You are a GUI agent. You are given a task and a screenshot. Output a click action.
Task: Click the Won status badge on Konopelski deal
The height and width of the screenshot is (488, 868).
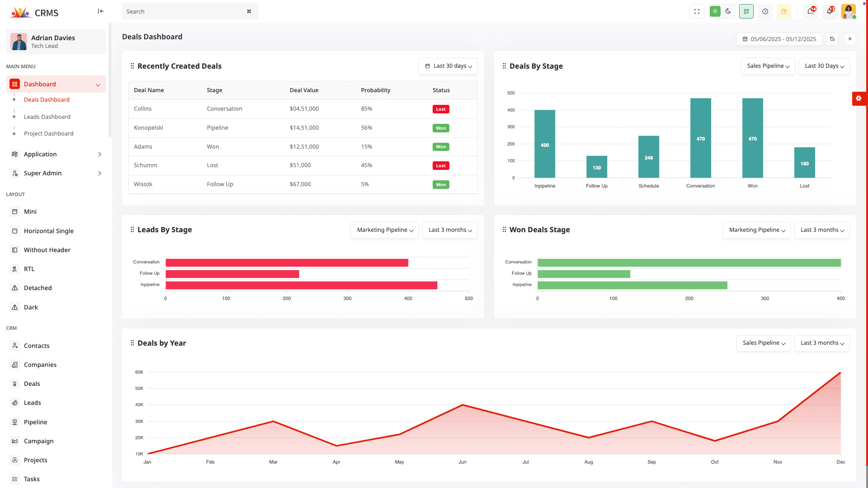pyautogui.click(x=441, y=128)
